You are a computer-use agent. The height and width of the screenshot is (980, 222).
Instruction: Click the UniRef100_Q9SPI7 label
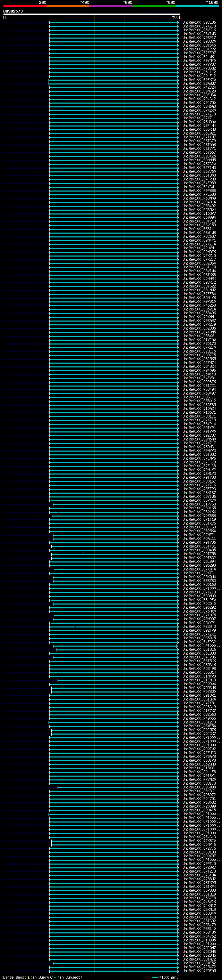(199, 38)
